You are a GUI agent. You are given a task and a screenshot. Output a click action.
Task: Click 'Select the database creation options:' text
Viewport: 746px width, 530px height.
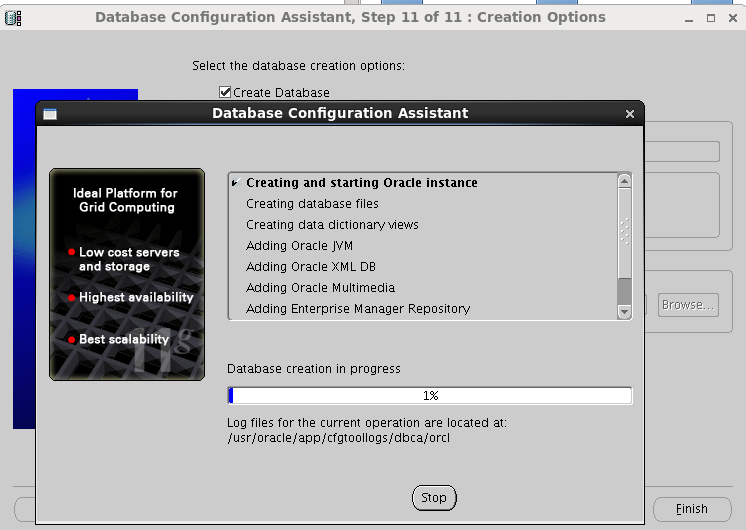[298, 66]
